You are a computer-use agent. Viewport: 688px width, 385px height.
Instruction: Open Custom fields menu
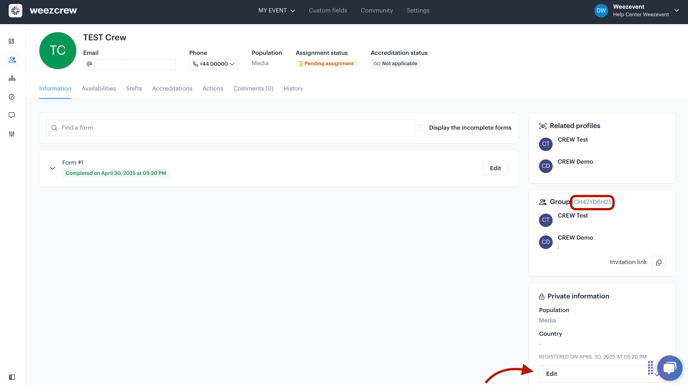[x=328, y=11]
